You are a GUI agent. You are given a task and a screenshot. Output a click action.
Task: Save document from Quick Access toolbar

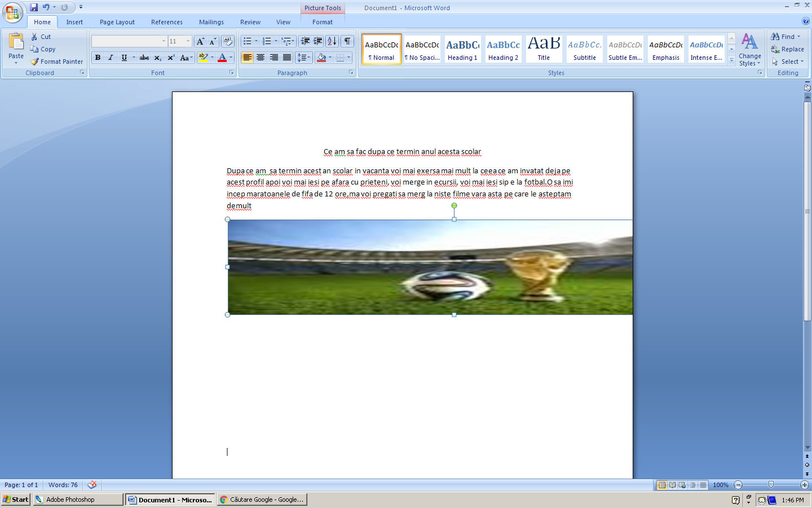tap(34, 7)
